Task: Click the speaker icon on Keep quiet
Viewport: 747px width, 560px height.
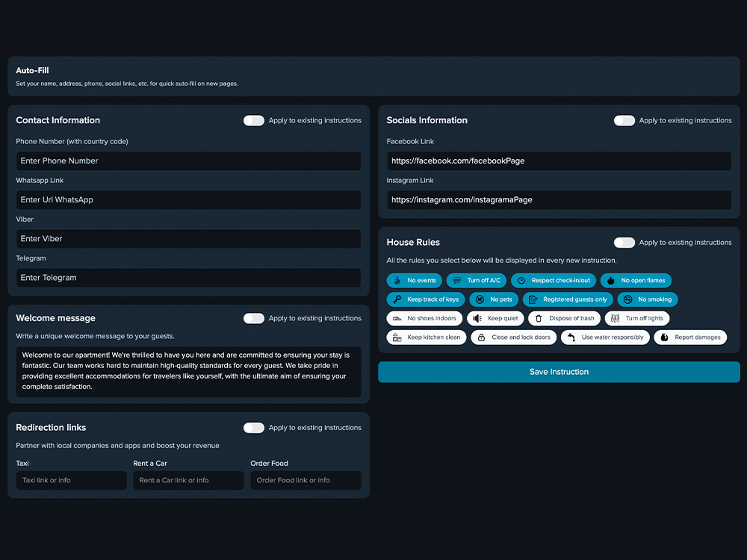Action: [x=477, y=319]
